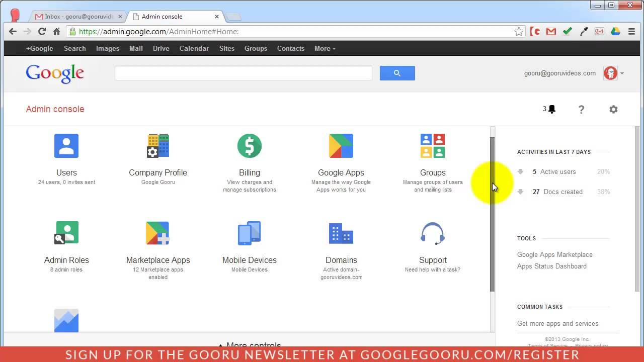Image resolution: width=644 pixels, height=362 pixels.
Task: Open the Chrome menu hamburger icon
Action: pyautogui.click(x=631, y=31)
